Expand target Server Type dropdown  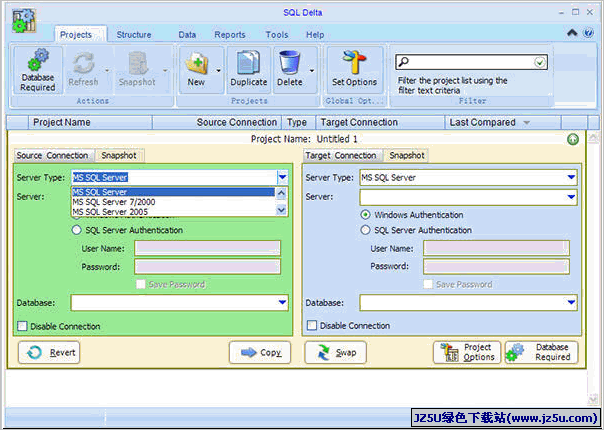click(571, 177)
